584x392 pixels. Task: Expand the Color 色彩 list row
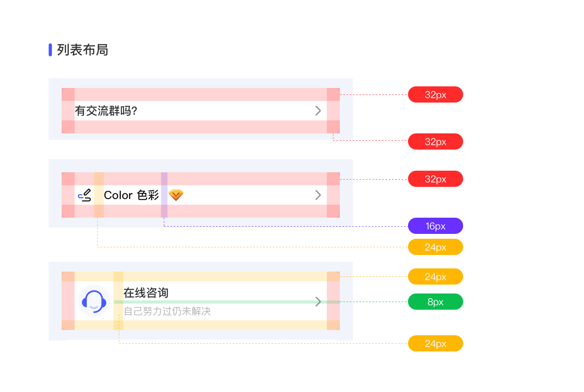pyautogui.click(x=318, y=195)
